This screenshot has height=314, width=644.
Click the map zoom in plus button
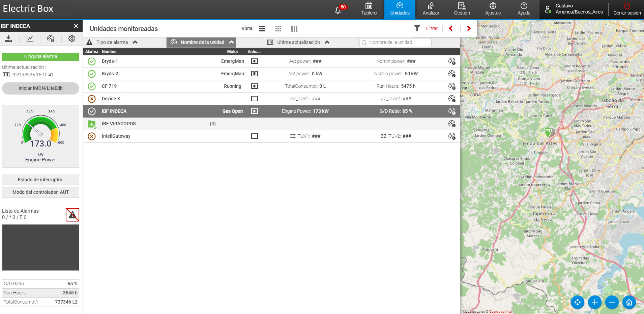594,302
